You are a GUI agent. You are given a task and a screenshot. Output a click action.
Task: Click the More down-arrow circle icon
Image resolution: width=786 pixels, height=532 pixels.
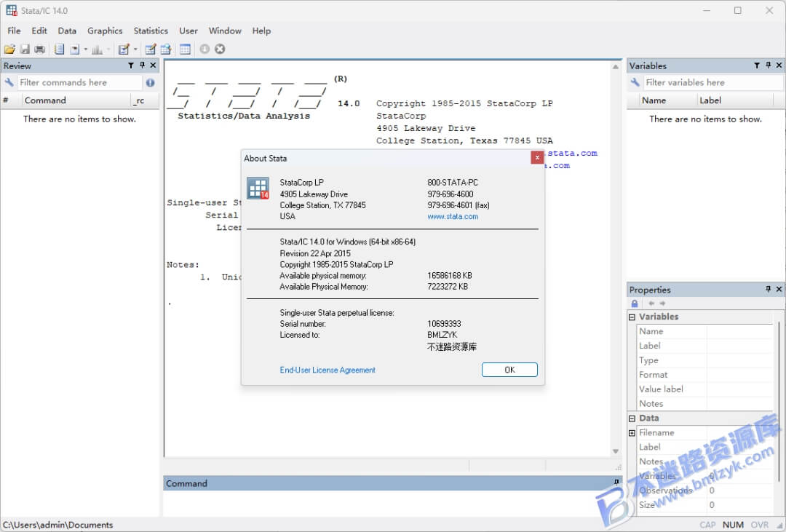[205, 49]
